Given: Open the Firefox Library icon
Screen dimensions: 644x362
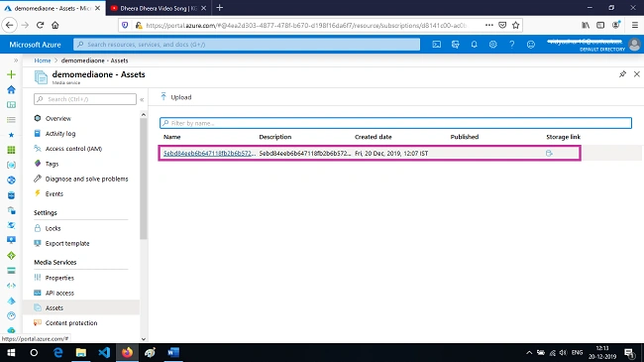Looking at the screenshot, I should click(586, 25).
